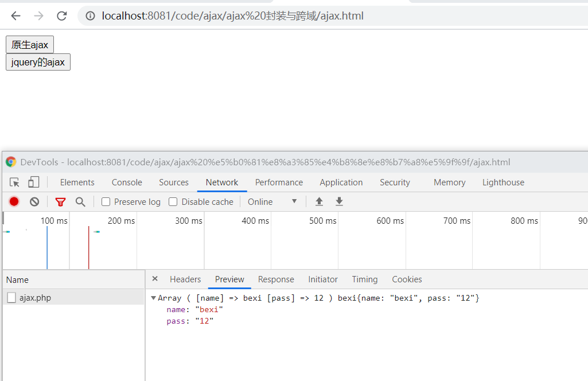Viewport: 588px width, 381px height.
Task: Open the Console tab
Action: [127, 182]
